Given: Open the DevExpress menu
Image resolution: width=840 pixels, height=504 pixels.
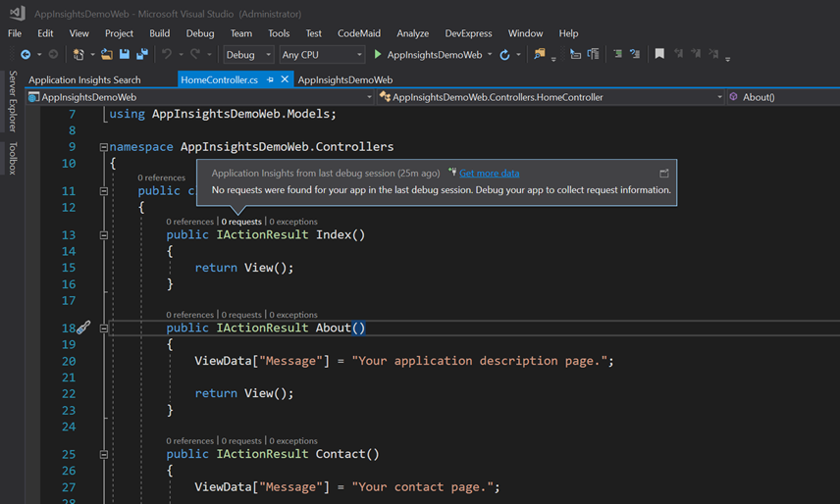Looking at the screenshot, I should coord(468,33).
